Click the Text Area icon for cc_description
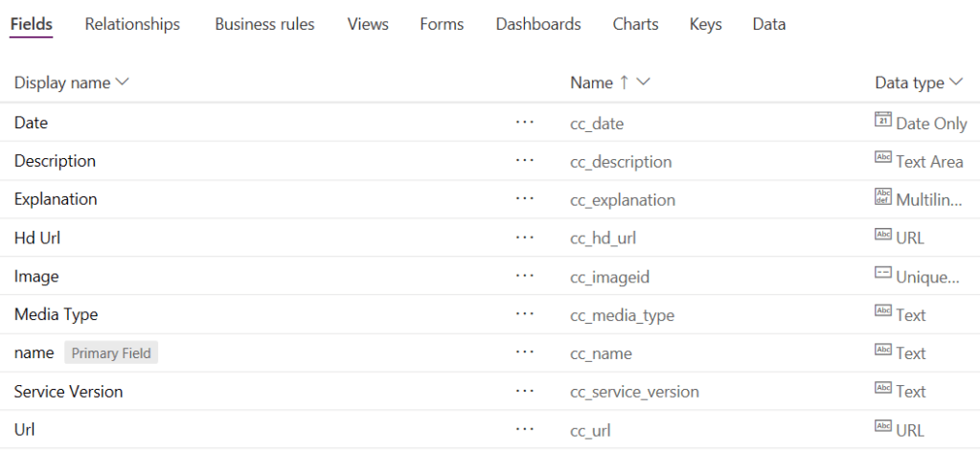 [882, 159]
